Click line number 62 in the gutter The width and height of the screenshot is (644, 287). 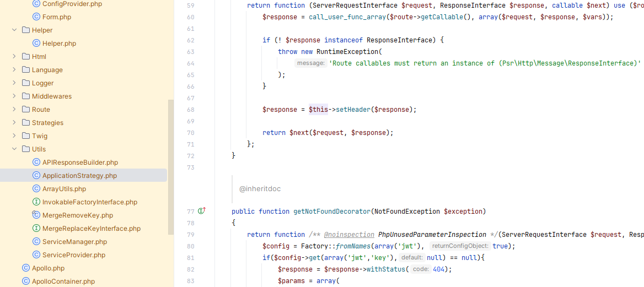pos(190,40)
